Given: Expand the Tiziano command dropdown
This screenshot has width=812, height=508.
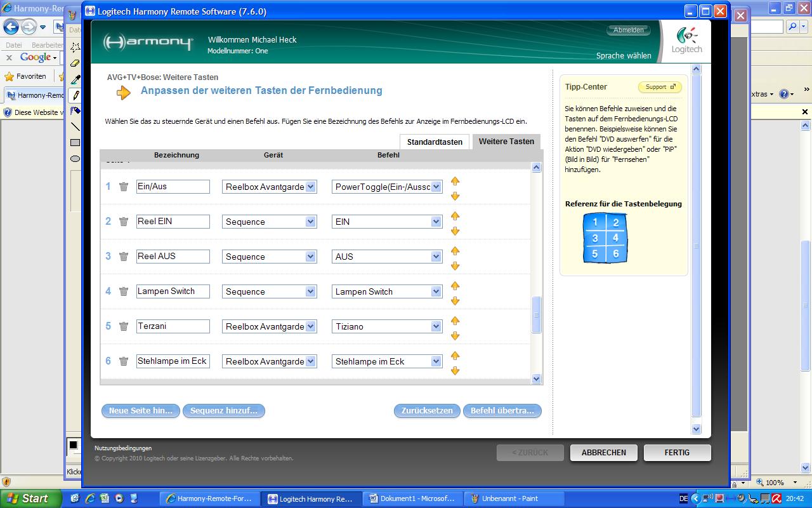Looking at the screenshot, I should 436,326.
